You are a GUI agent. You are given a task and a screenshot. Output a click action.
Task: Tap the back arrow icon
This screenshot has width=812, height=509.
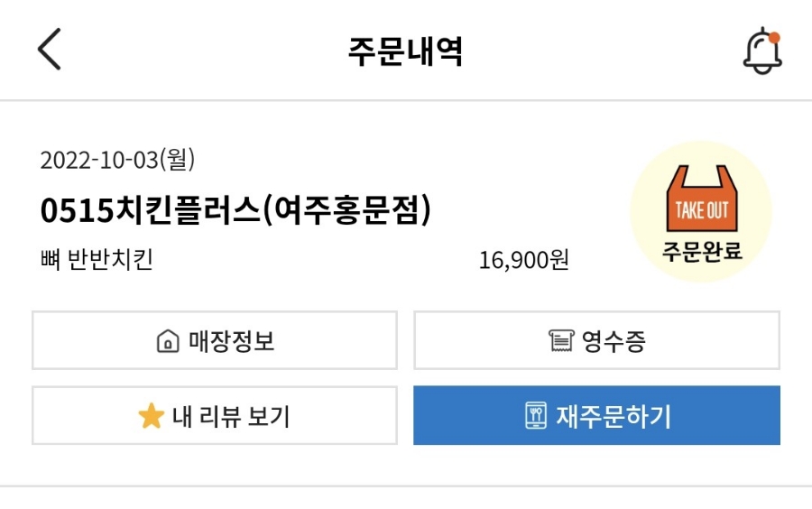tap(50, 51)
